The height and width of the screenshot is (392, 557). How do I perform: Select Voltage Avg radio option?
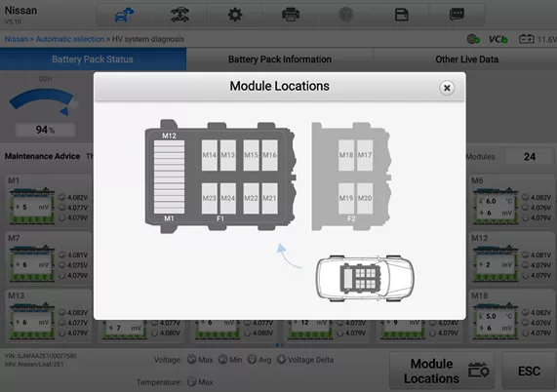tap(259, 360)
